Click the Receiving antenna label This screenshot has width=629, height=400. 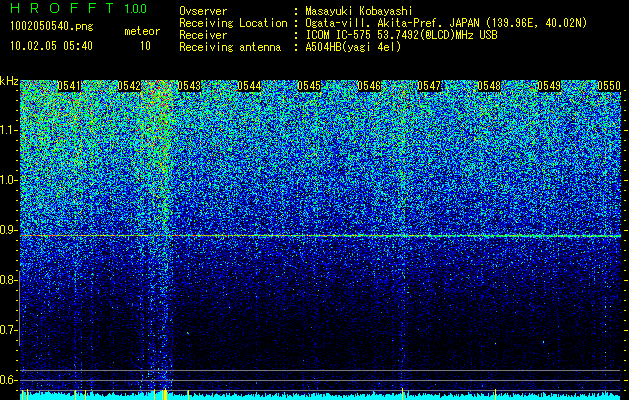point(230,47)
